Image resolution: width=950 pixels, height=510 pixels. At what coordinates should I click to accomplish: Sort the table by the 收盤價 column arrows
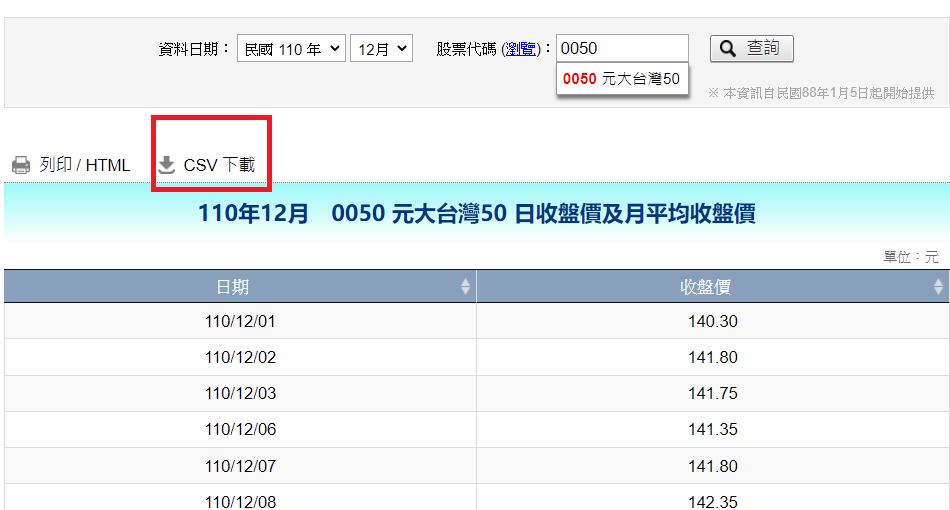pyautogui.click(x=938, y=286)
